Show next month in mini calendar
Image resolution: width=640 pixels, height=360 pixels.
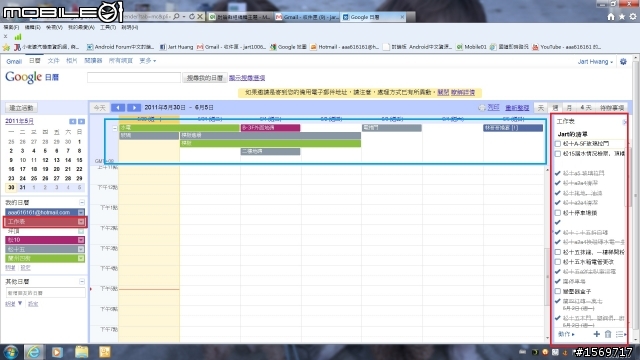point(81,121)
